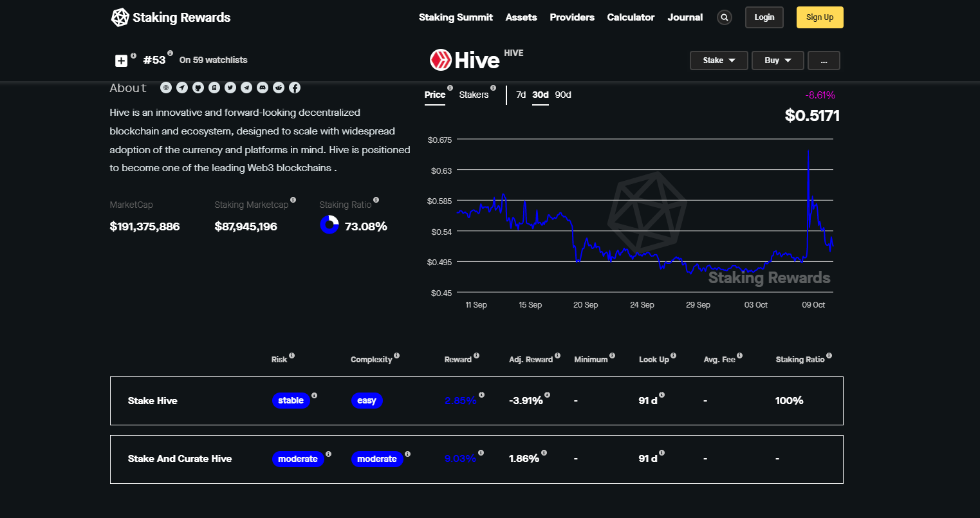Click the info icon on Adj. Reward header
This screenshot has width=980, height=518.
[x=557, y=355]
